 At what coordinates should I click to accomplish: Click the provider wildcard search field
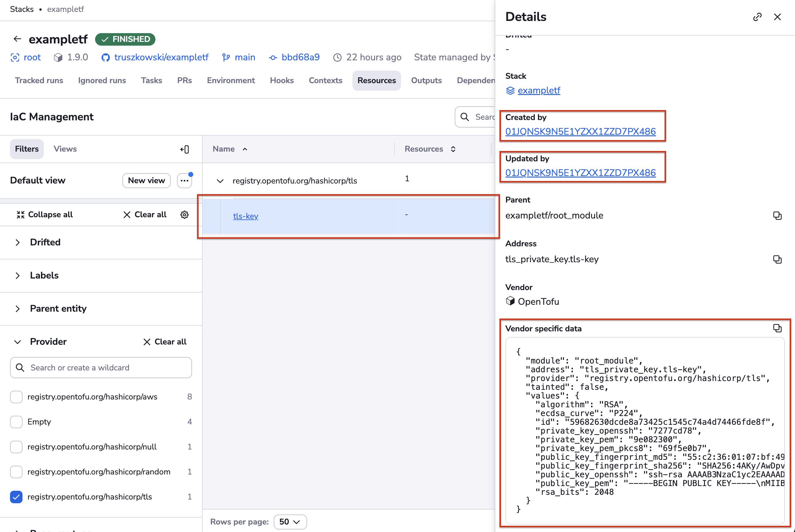(101, 368)
